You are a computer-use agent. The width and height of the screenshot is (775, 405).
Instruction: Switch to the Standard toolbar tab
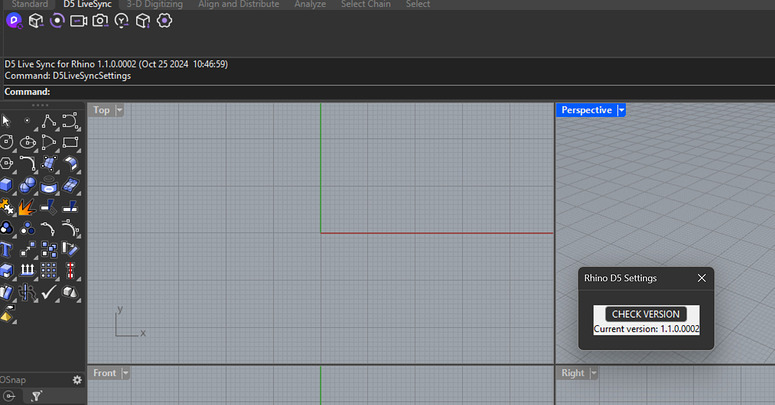(x=30, y=4)
